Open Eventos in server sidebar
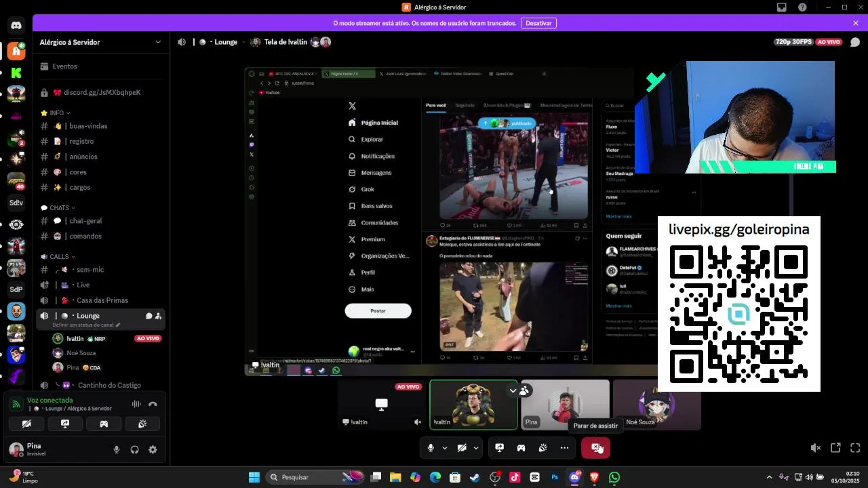The width and height of the screenshot is (868, 488). [102, 66]
